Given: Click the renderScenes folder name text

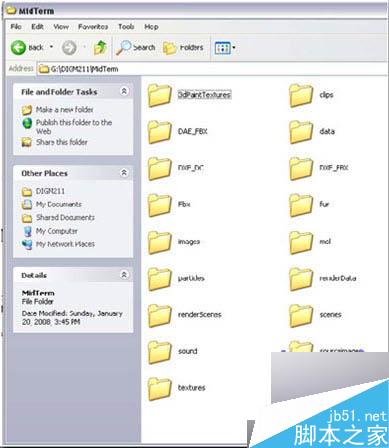Looking at the screenshot, I should 200,314.
